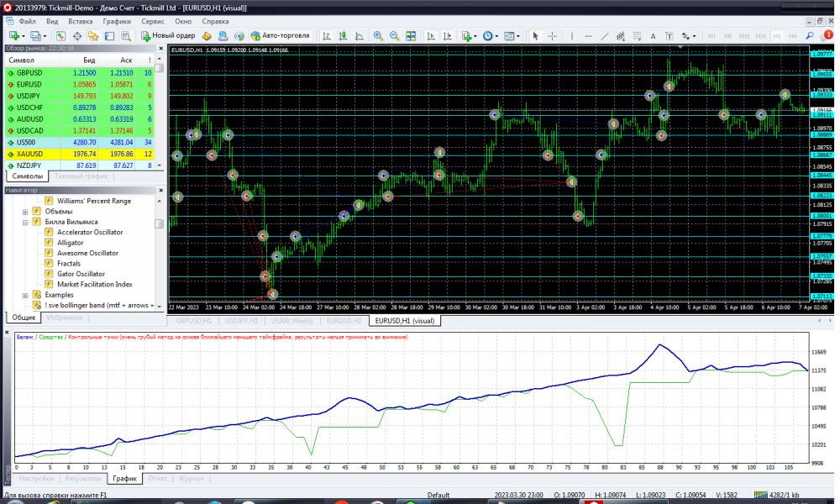The width and height of the screenshot is (840, 504).
Task: Toggle Auto-trading on or off
Action: (x=281, y=36)
